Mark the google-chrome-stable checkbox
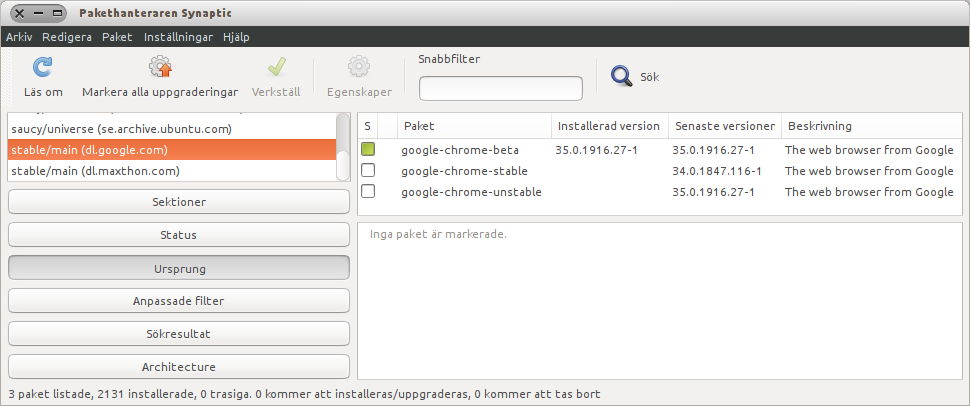The width and height of the screenshot is (970, 406). tap(368, 170)
